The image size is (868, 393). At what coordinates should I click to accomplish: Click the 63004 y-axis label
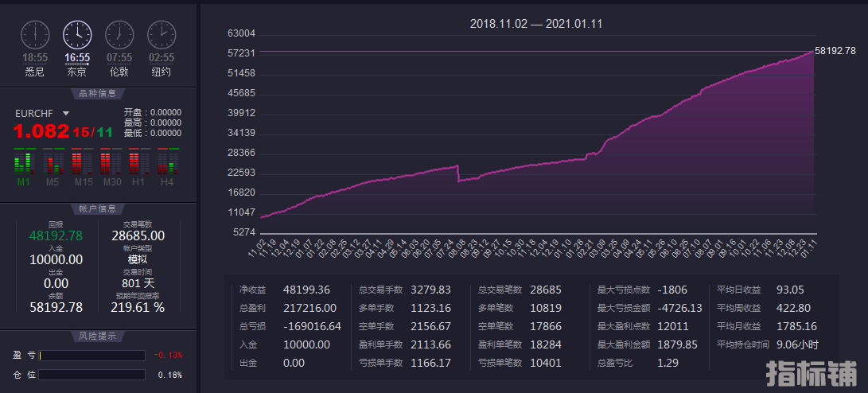[x=241, y=33]
